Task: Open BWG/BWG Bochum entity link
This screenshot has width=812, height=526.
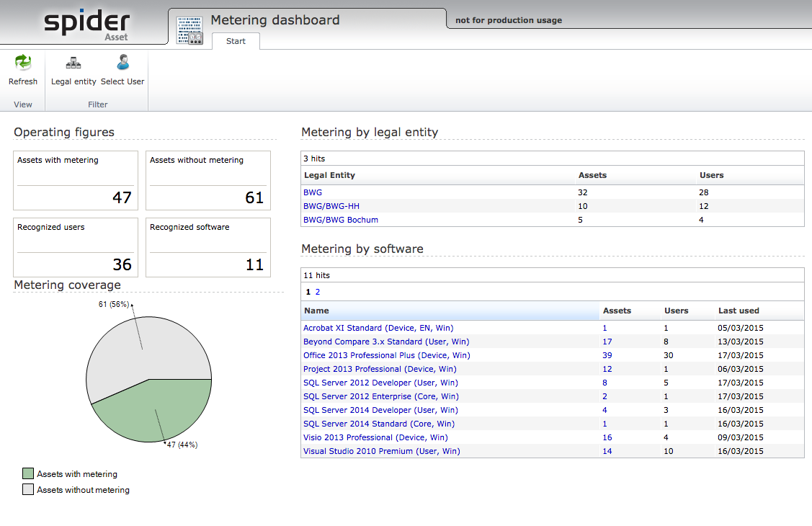Action: point(341,220)
